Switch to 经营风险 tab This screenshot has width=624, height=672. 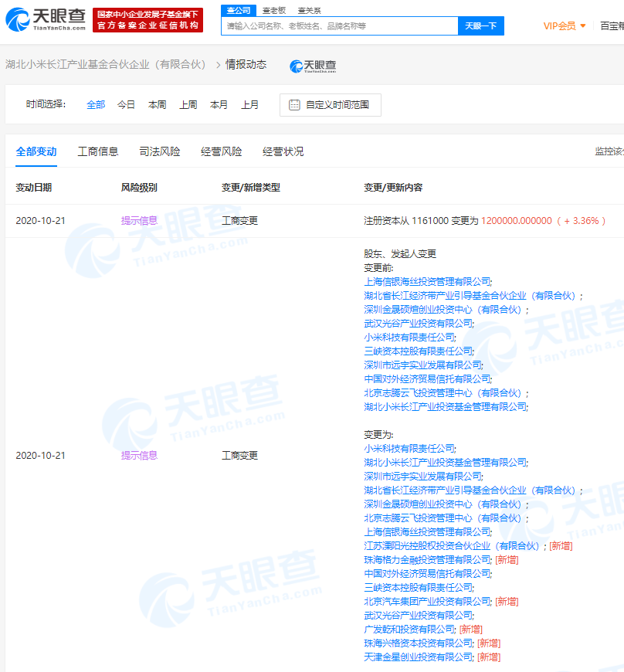(x=222, y=151)
